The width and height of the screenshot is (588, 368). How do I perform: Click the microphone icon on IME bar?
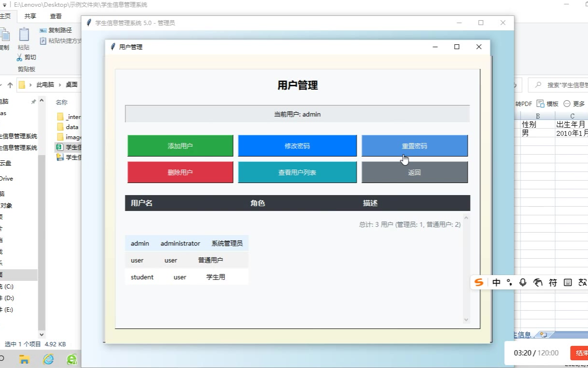coord(523,283)
